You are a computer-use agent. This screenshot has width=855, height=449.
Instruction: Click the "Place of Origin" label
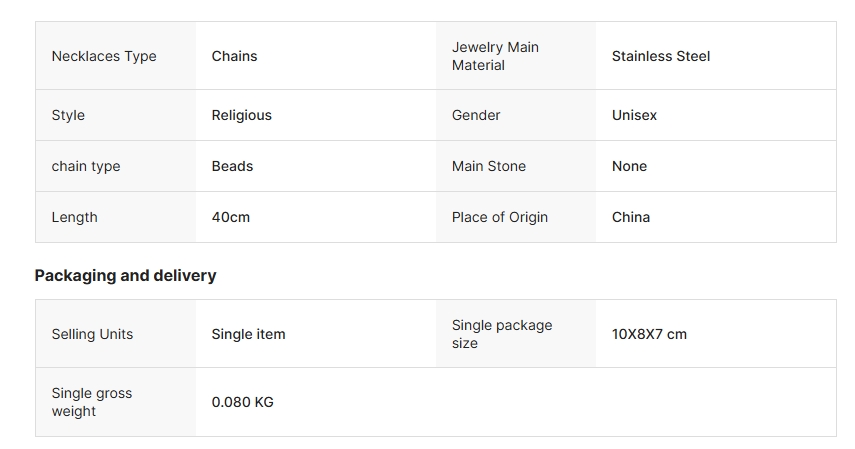499,217
